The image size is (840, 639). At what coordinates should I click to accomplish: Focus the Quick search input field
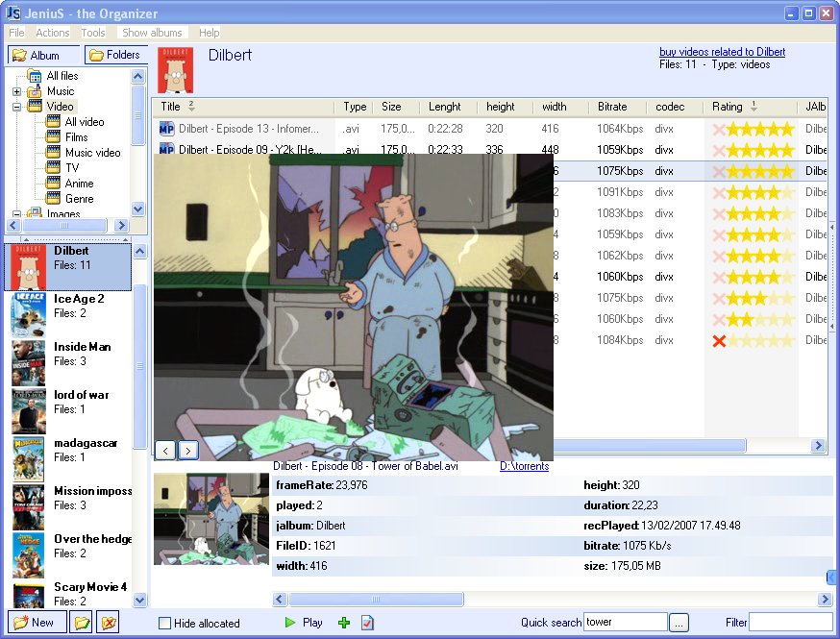click(625, 622)
